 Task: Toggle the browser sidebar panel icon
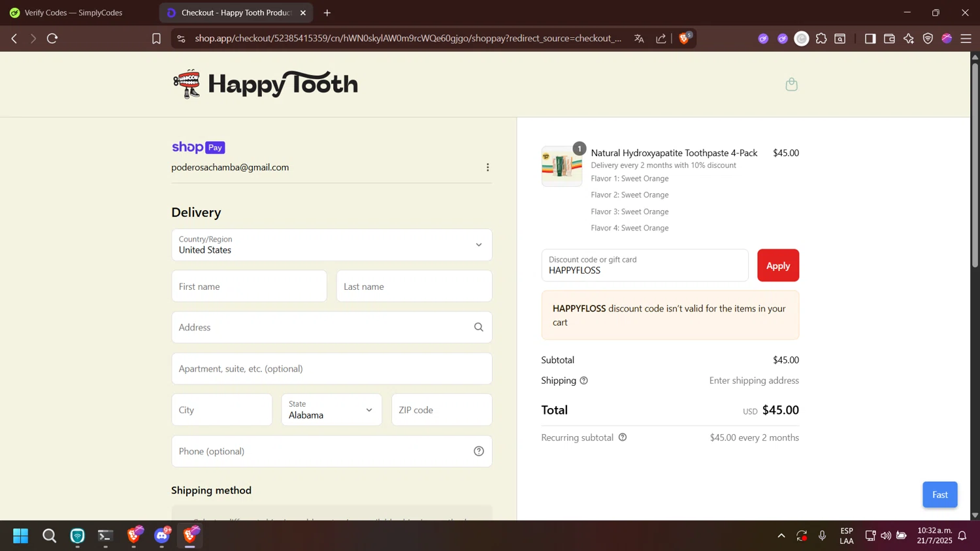tap(870, 39)
